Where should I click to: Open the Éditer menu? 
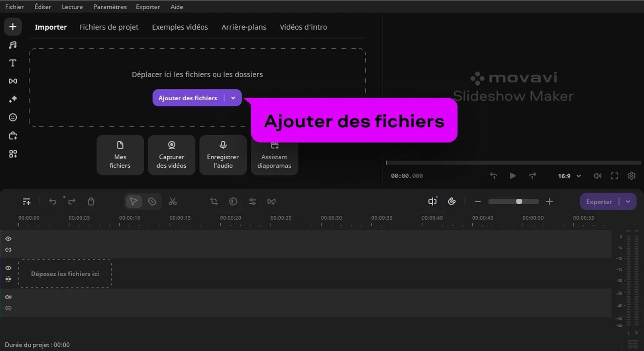click(x=43, y=7)
